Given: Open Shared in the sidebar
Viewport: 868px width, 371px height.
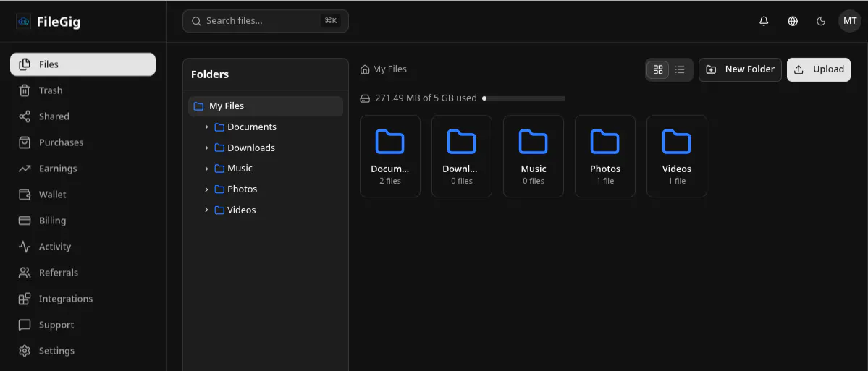Looking at the screenshot, I should [x=83, y=116].
